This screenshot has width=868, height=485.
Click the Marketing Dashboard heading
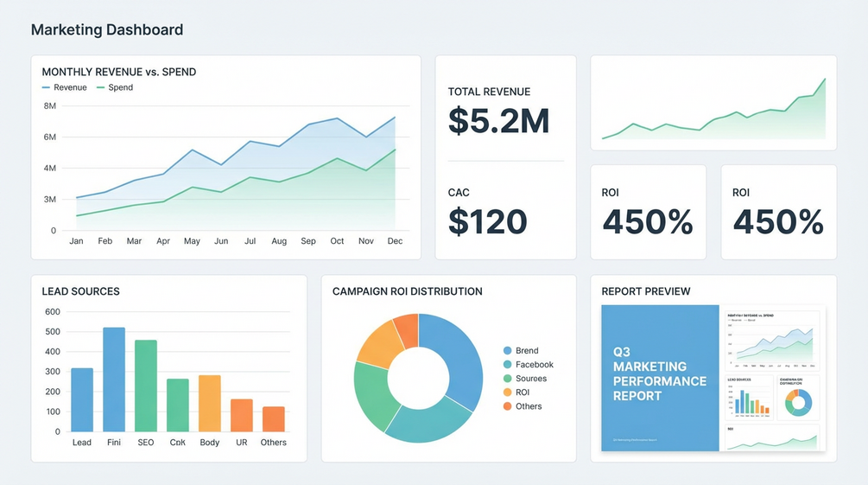click(107, 29)
